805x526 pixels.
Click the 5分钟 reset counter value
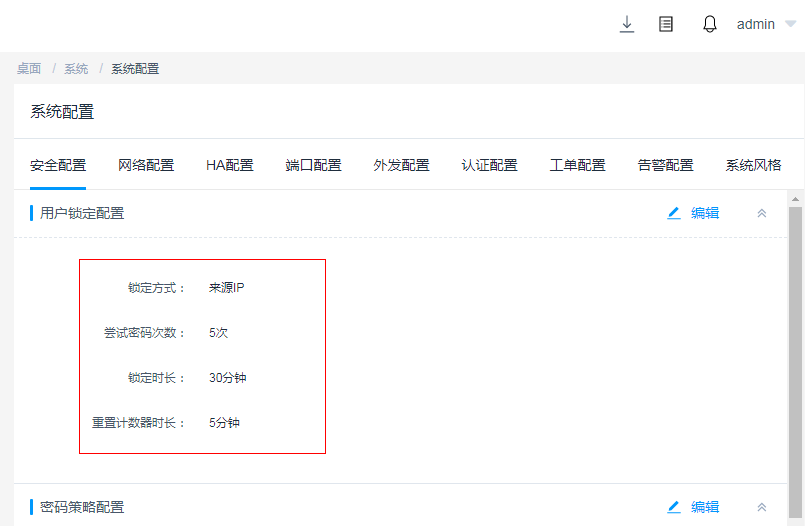tap(224, 423)
